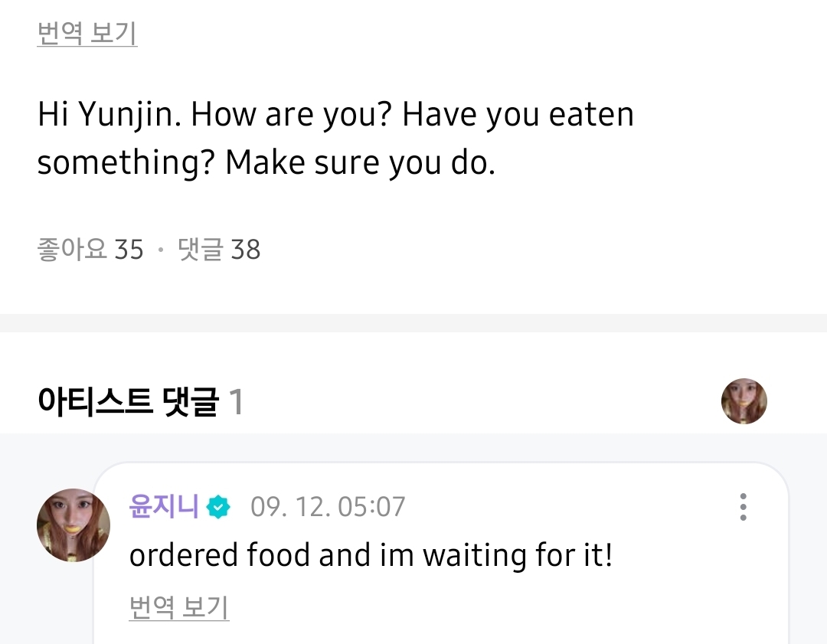Image resolution: width=827 pixels, height=644 pixels.
Task: Select the 아티스트 댓글 section heading
Action: click(x=128, y=401)
